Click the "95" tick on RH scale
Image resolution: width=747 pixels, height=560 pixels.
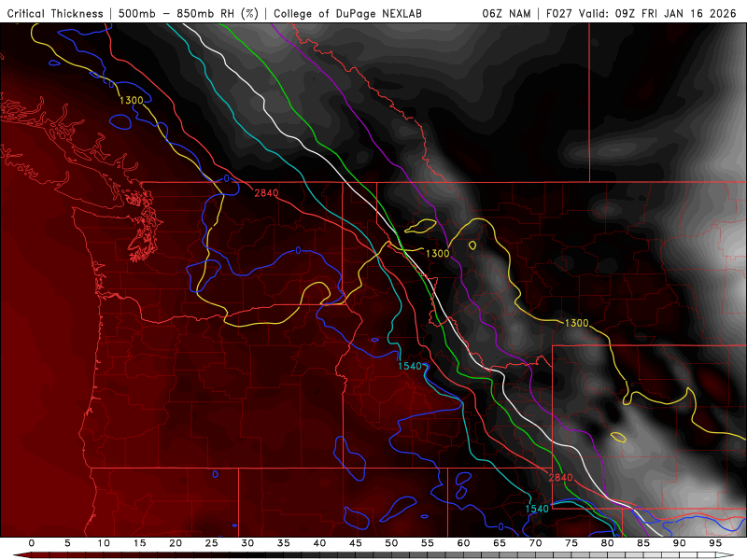click(715, 543)
